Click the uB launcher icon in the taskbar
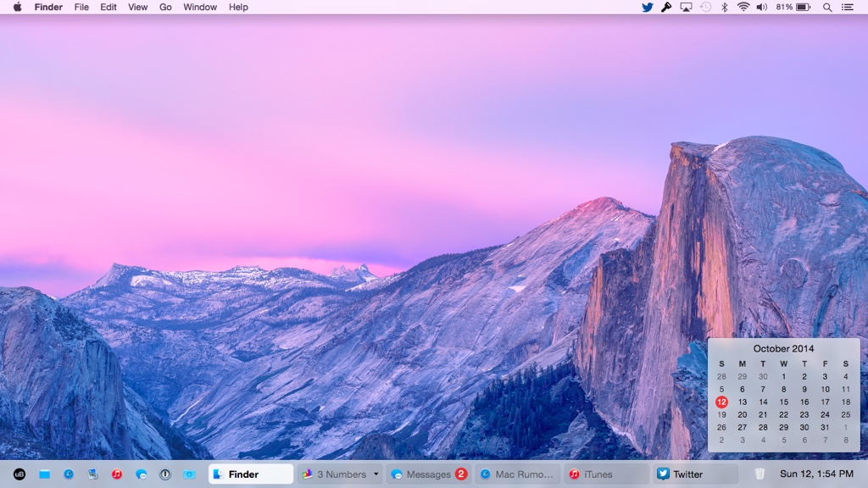This screenshot has height=488, width=868. 19,474
